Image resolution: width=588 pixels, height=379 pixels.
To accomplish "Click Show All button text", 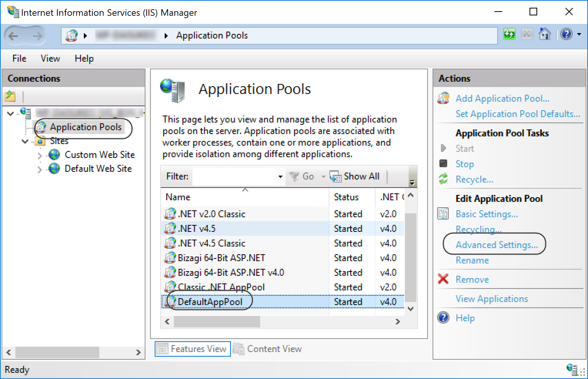I will pos(361,176).
